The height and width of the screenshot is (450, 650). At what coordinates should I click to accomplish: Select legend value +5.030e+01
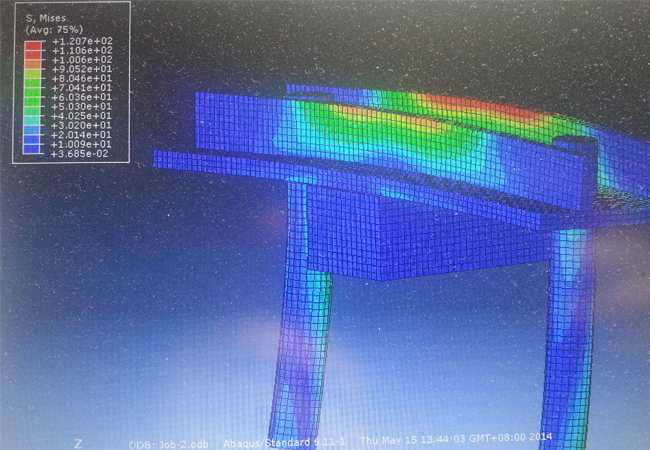click(x=82, y=106)
